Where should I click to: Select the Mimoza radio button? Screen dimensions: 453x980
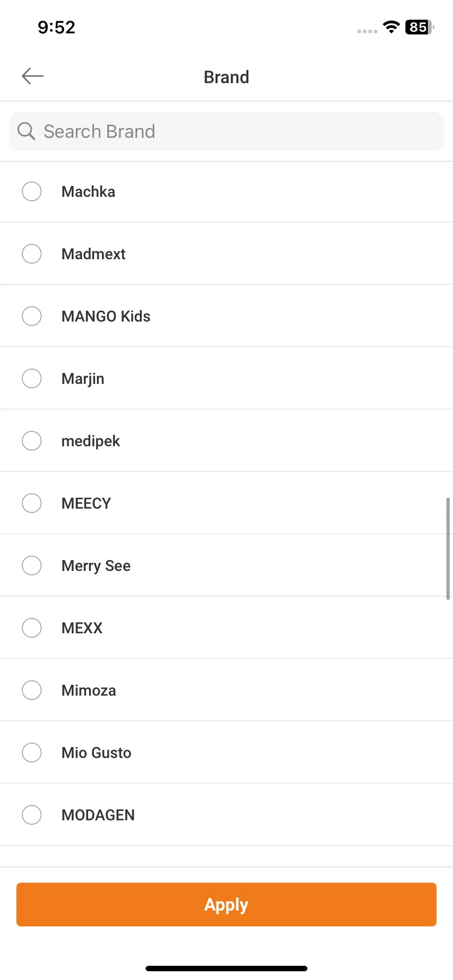click(x=32, y=690)
